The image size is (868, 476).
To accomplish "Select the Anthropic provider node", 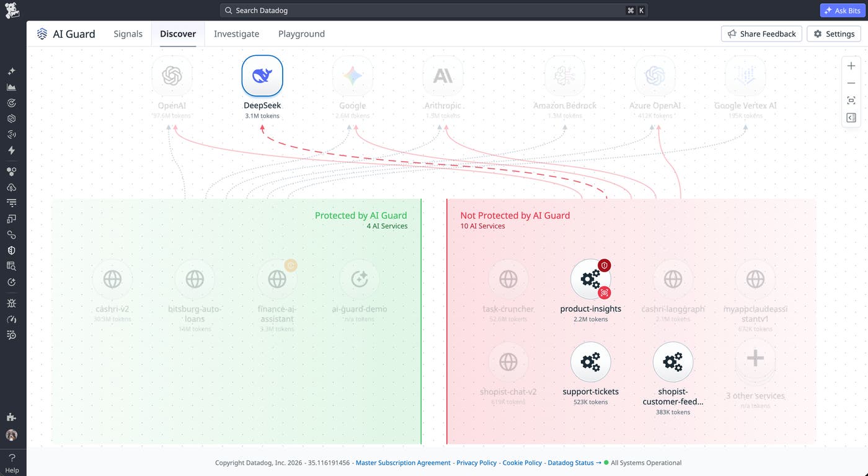I will point(443,76).
